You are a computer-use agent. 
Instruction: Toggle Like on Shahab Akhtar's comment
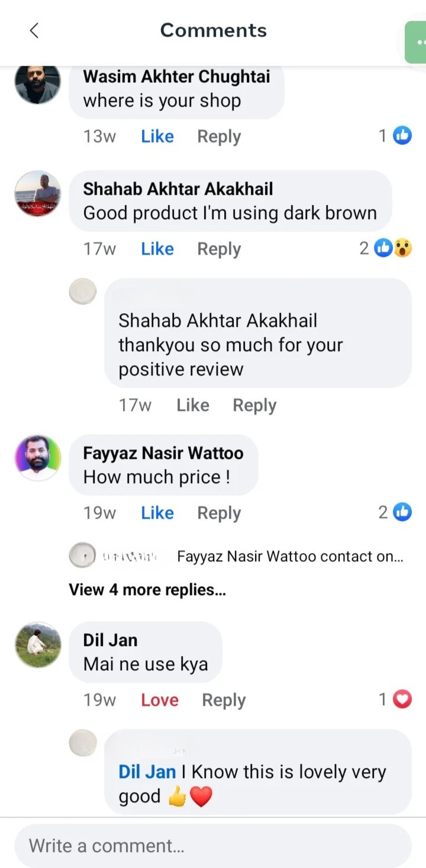click(x=157, y=249)
